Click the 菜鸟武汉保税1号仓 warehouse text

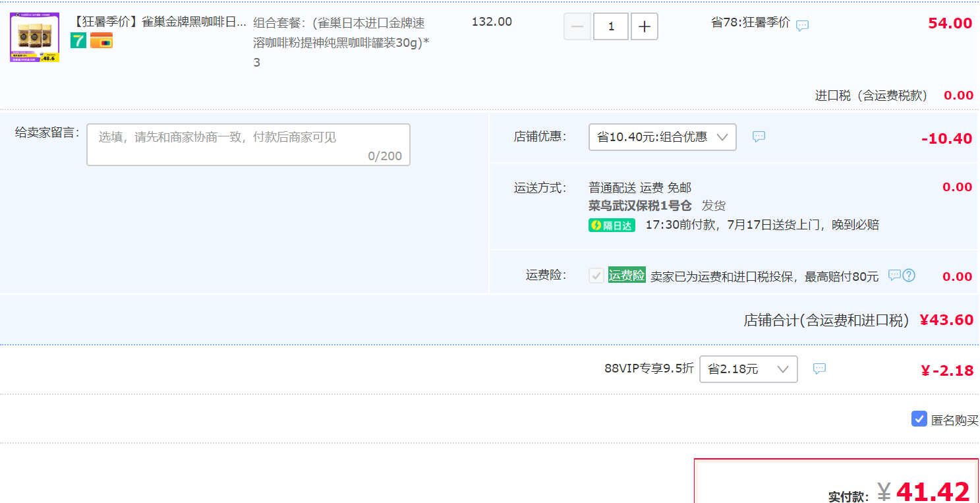[x=640, y=206]
